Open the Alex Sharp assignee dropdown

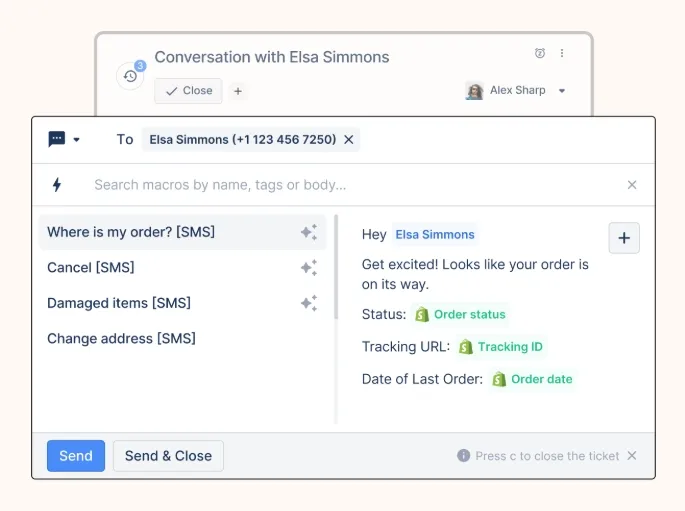[x=562, y=91]
